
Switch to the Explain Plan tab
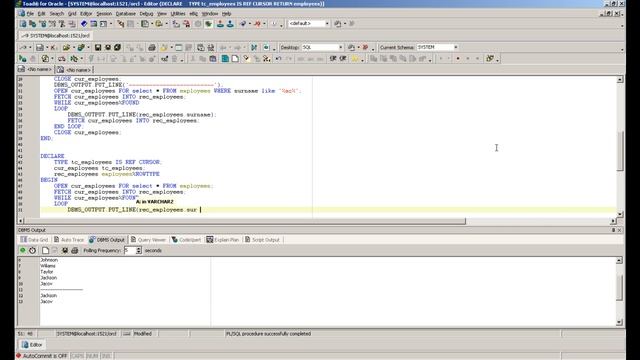222,240
